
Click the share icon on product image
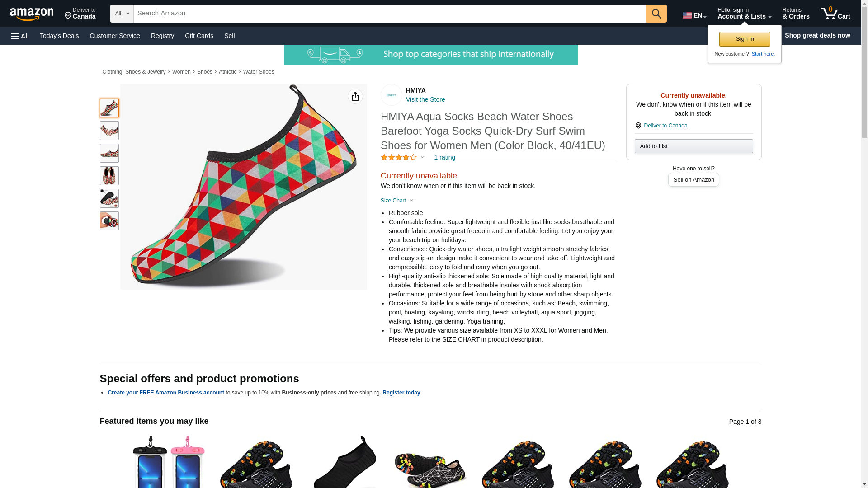point(355,96)
